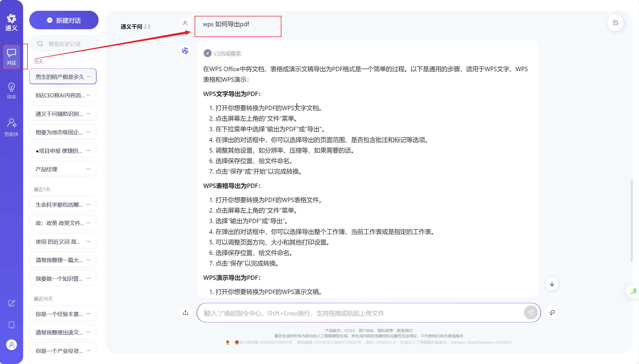Image resolution: width=639 pixels, height=364 pixels.
Task: Open more options for 产品经理 chat
Action: 88,169
